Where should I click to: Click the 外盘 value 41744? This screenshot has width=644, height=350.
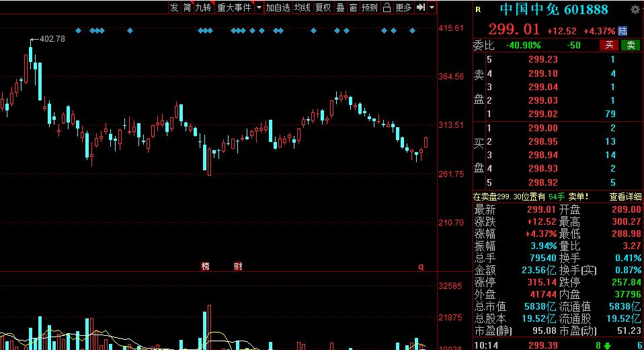click(542, 294)
